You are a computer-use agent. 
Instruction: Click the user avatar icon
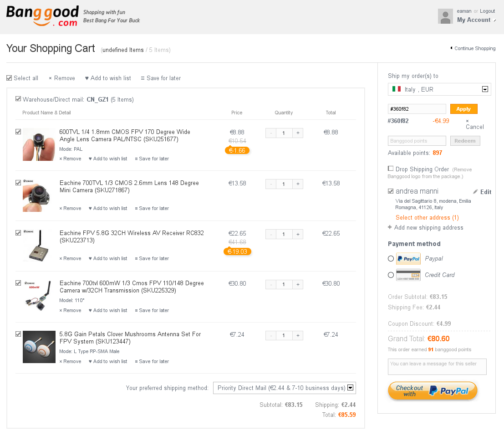tap(445, 16)
